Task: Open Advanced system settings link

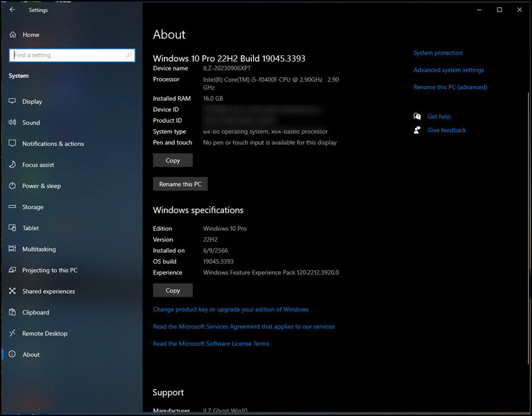Action: coord(448,70)
